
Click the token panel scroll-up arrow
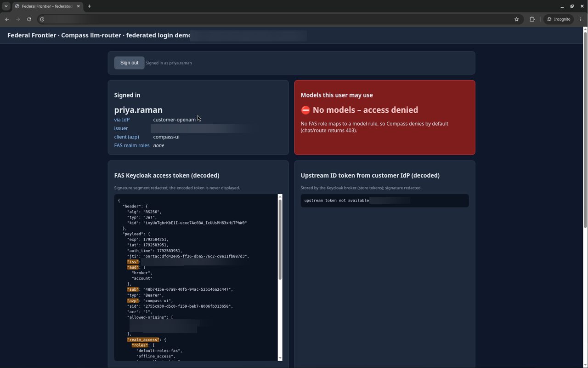[x=280, y=197]
